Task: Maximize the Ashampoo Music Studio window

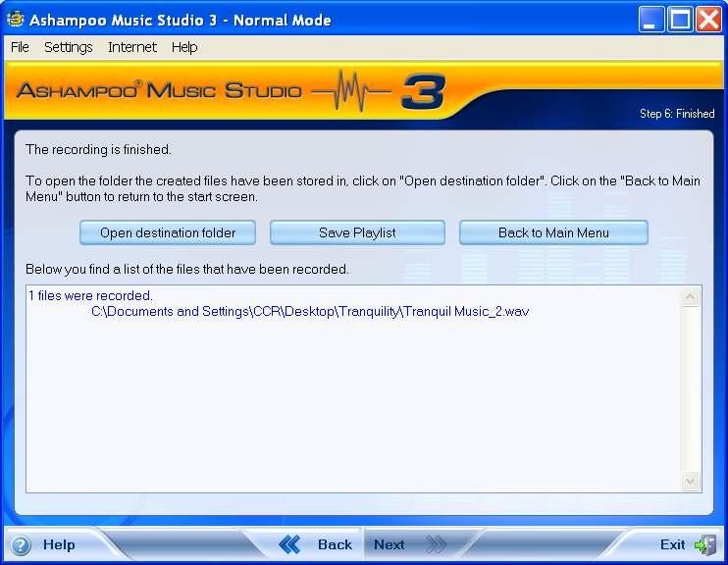Action: (680, 20)
